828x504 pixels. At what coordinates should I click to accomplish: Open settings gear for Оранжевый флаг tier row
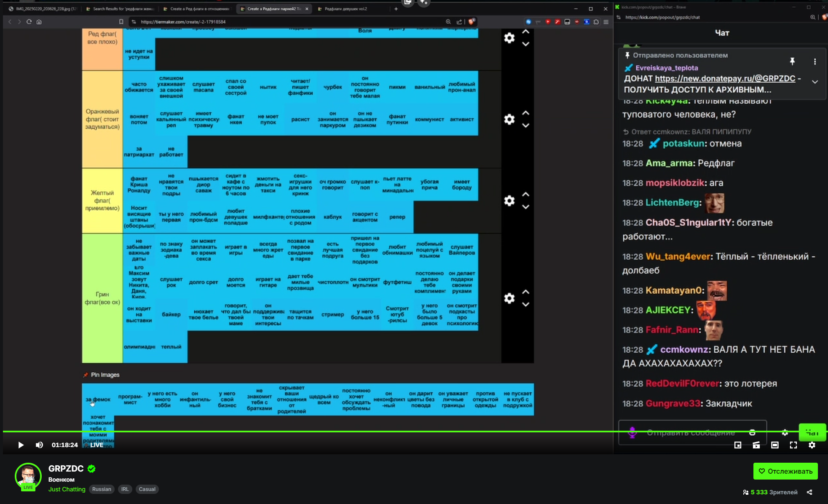click(509, 119)
